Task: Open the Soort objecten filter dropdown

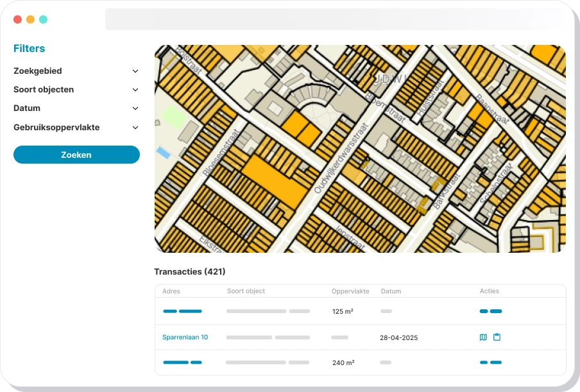Action: coord(76,90)
